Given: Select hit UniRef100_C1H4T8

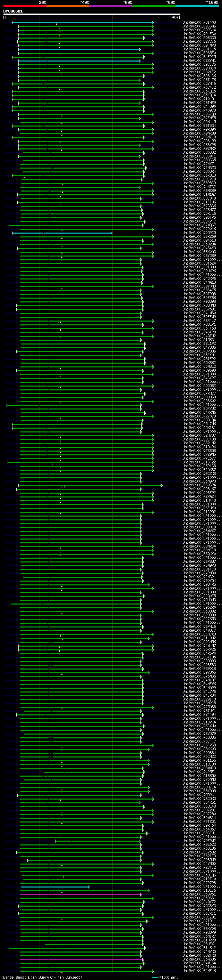Looking at the screenshot, I should (199, 500).
